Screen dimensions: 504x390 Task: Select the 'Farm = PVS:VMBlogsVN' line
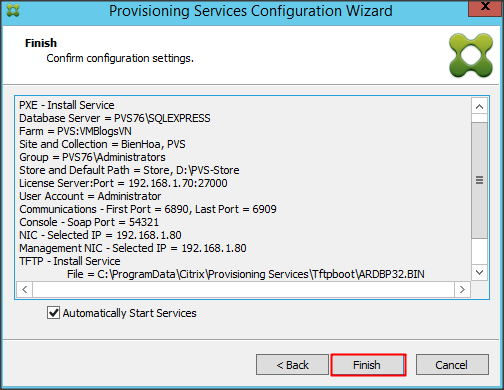pos(75,131)
